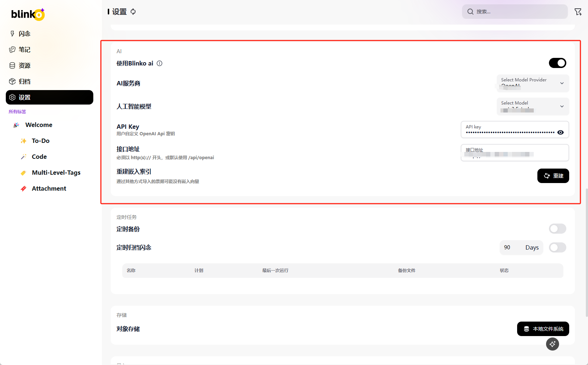Go to 闪念 in the sidebar
This screenshot has width=588, height=365.
point(50,34)
